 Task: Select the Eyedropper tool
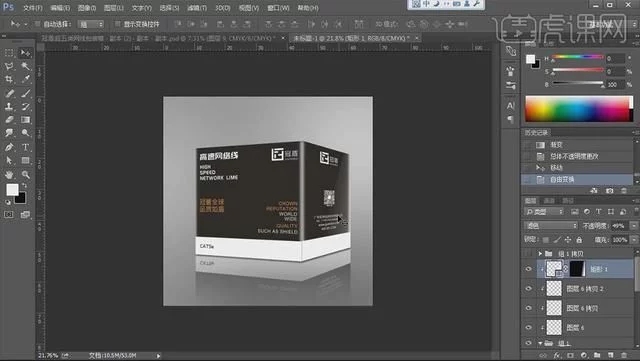(x=25, y=79)
